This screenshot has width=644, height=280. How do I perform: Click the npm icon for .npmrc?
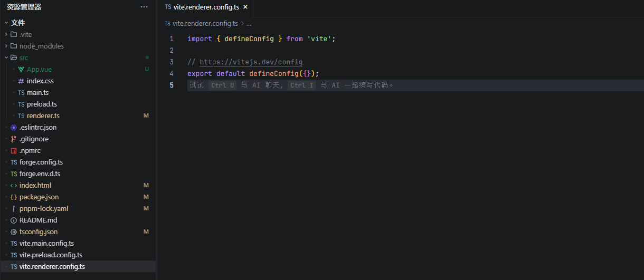[x=14, y=150]
